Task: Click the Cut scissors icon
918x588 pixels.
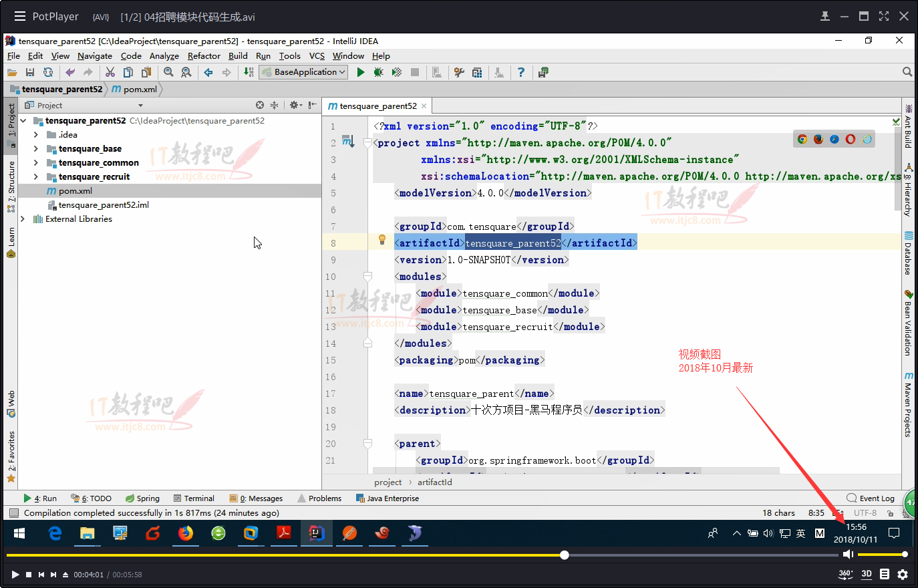Action: (110, 72)
